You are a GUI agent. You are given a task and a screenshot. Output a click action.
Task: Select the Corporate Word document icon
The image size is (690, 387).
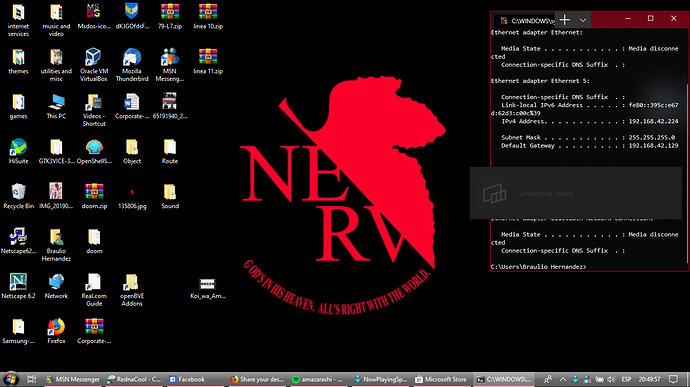(x=132, y=106)
